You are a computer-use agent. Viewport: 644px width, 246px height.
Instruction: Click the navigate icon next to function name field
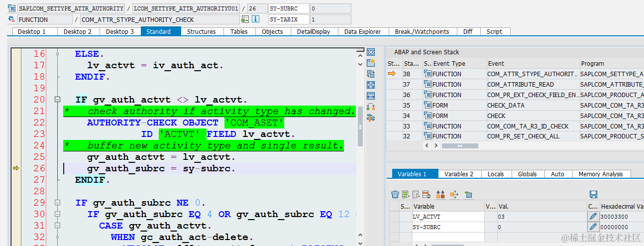point(245,19)
